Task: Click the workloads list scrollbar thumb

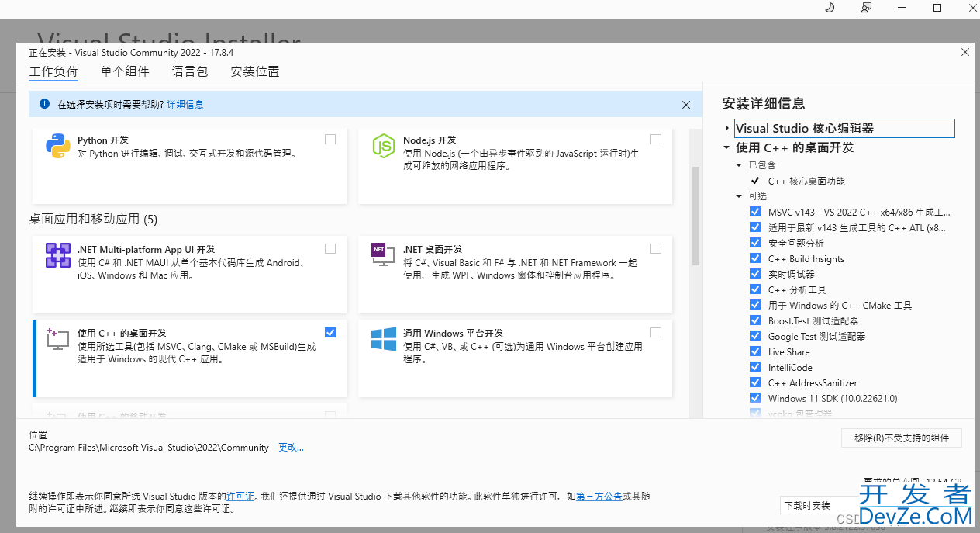Action: [695, 216]
